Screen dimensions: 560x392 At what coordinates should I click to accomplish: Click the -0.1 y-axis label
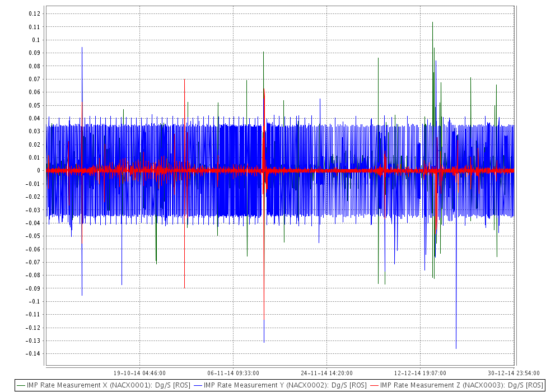(x=35, y=301)
